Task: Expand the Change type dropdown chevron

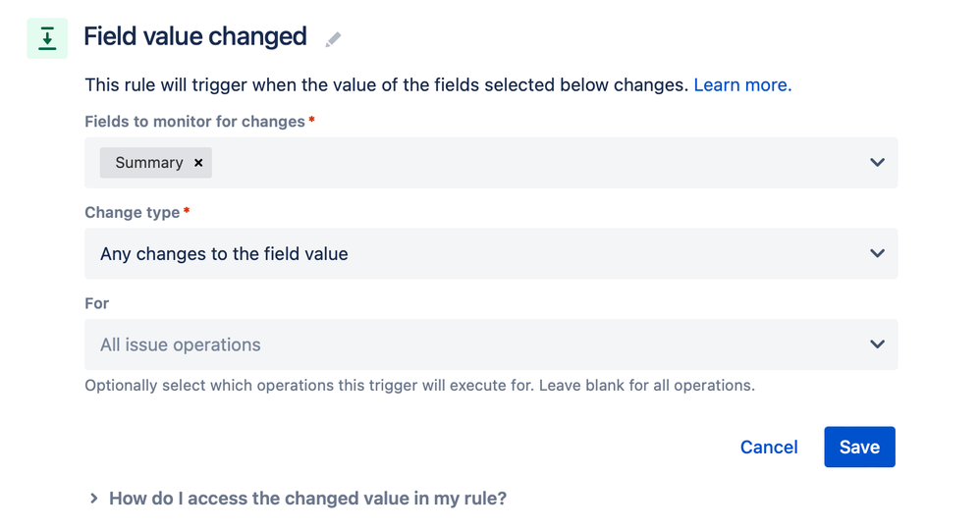Action: (877, 253)
